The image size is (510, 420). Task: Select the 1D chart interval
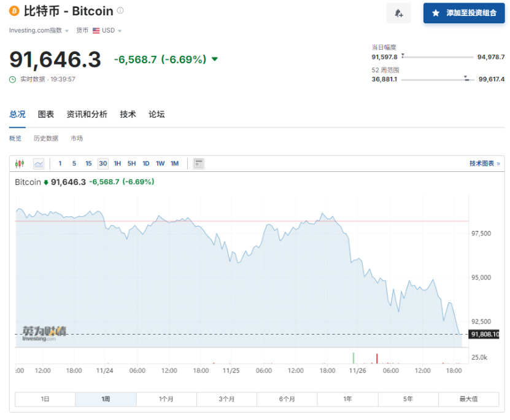click(x=146, y=163)
